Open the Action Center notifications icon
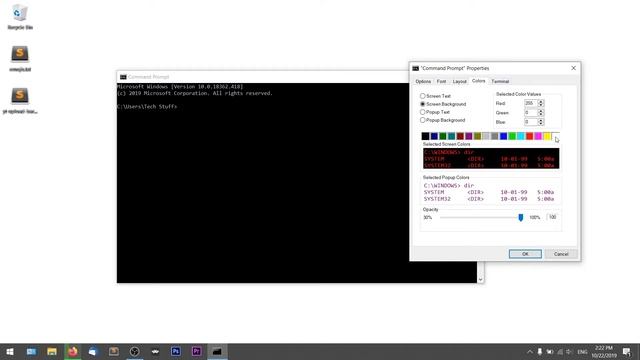The image size is (640, 360). [627, 352]
